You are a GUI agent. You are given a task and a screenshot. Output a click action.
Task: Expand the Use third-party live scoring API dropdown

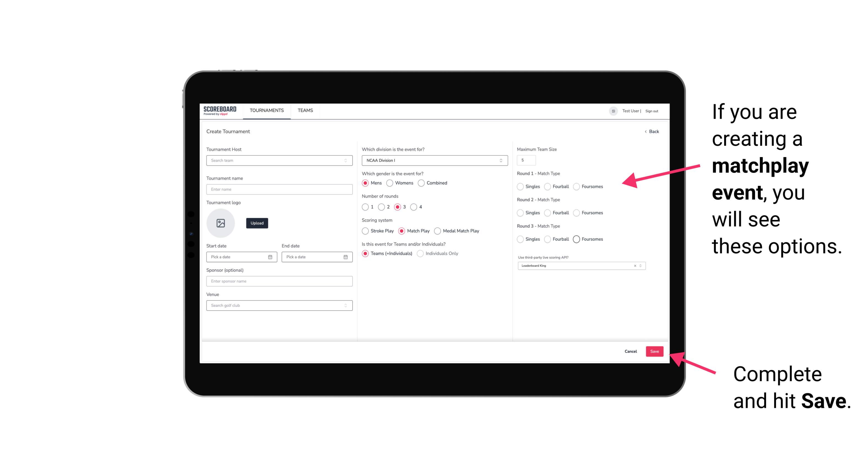[640, 266]
